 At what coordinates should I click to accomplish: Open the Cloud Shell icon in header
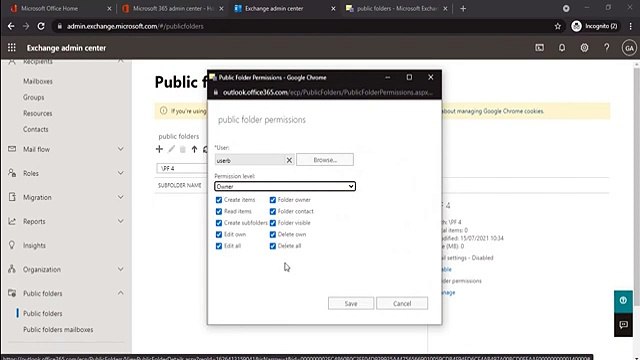pyautogui.click(x=540, y=48)
